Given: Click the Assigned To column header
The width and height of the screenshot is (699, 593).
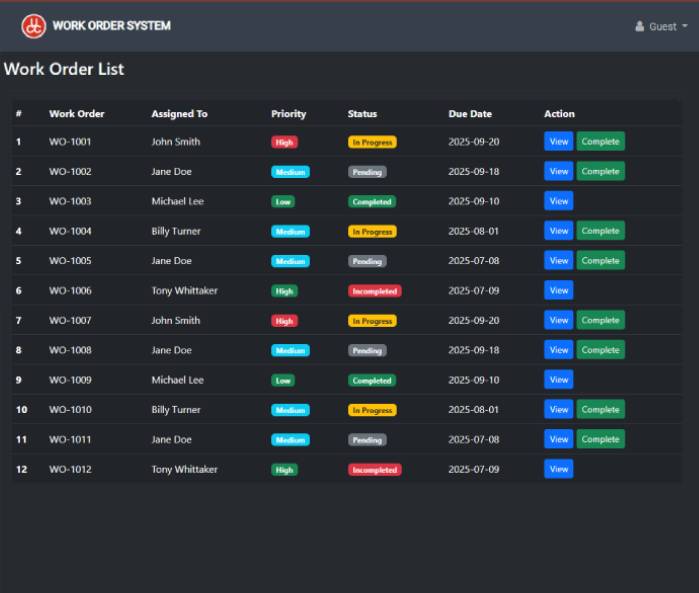Looking at the screenshot, I should (179, 114).
